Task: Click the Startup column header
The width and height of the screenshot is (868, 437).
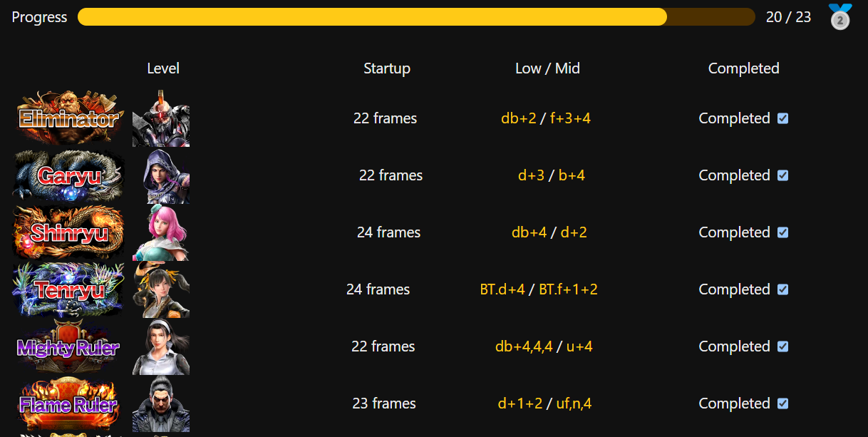Action: pyautogui.click(x=387, y=68)
